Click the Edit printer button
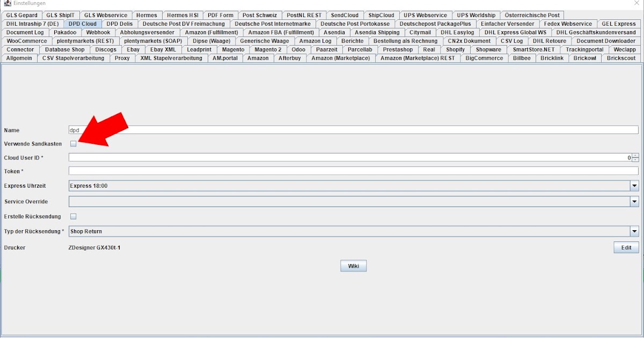Screen dimensions: 644x338 pos(626,247)
